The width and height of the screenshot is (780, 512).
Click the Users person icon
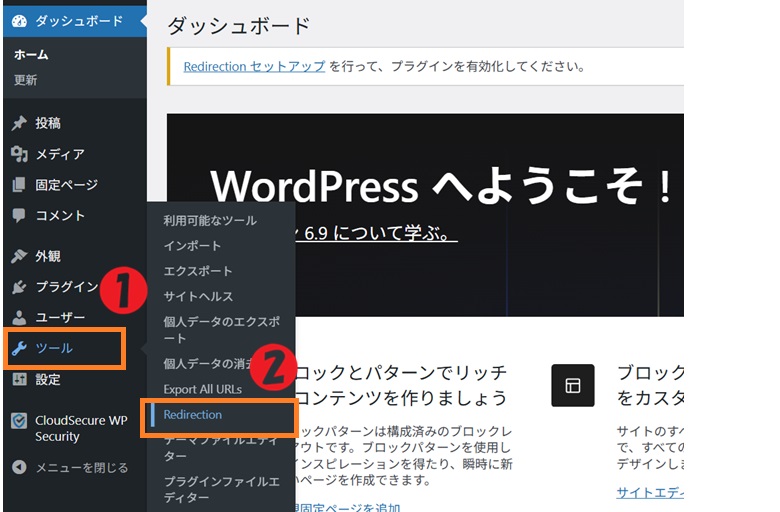[x=19, y=317]
